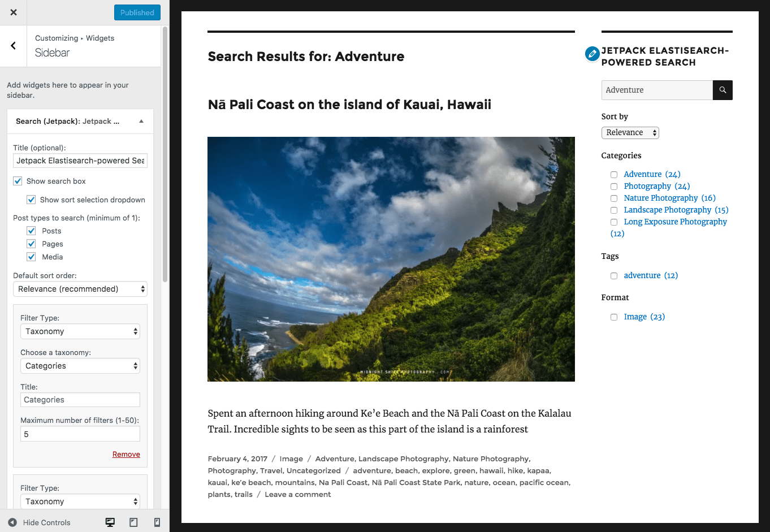
Task: Uncheck the Media post type
Action: click(31, 257)
